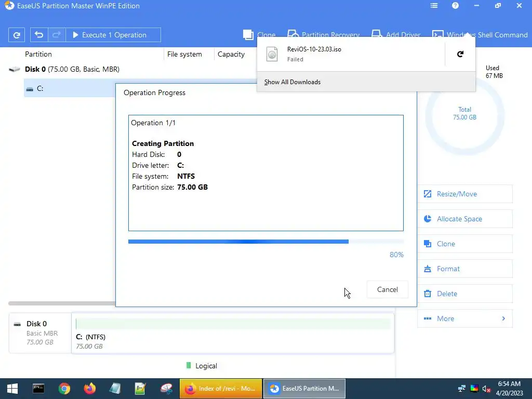The width and height of the screenshot is (532, 399).
Task: Click the 80% progress bar
Action: pyautogui.click(x=266, y=242)
